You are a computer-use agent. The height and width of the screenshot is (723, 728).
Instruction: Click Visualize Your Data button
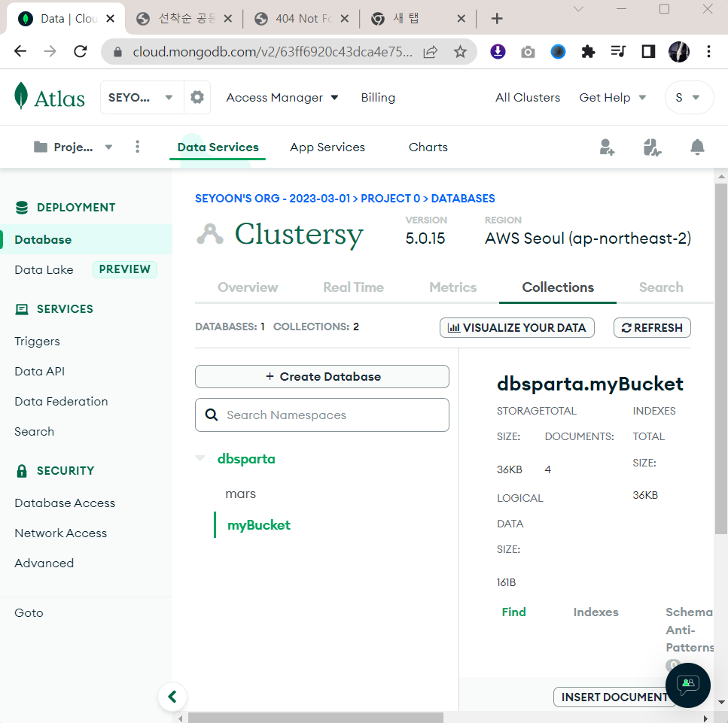tap(516, 327)
